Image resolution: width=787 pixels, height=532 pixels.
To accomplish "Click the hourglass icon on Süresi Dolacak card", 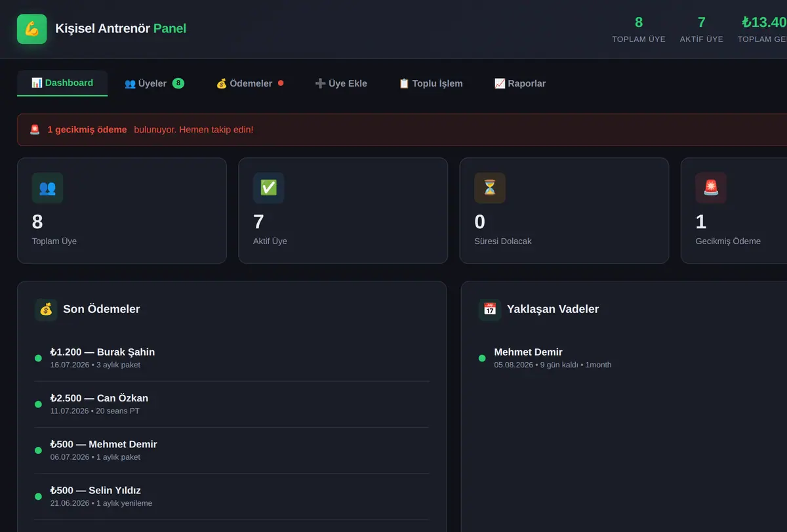I will coord(490,188).
